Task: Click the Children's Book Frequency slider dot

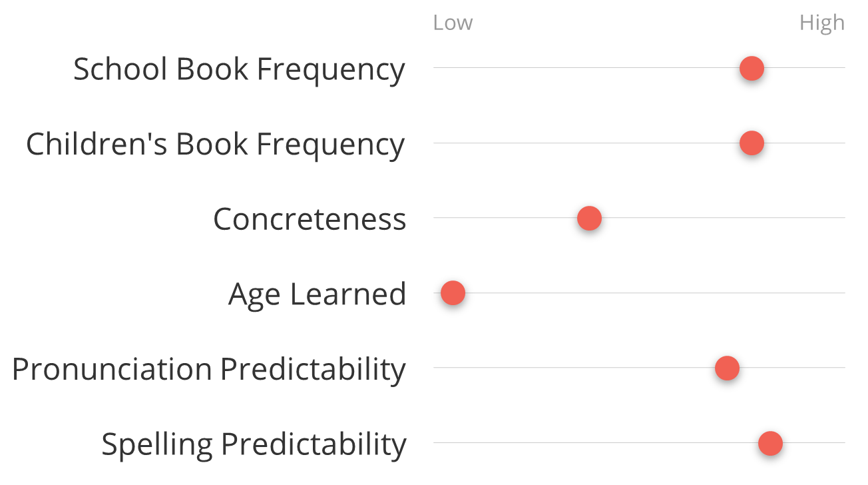Action: 752,143
